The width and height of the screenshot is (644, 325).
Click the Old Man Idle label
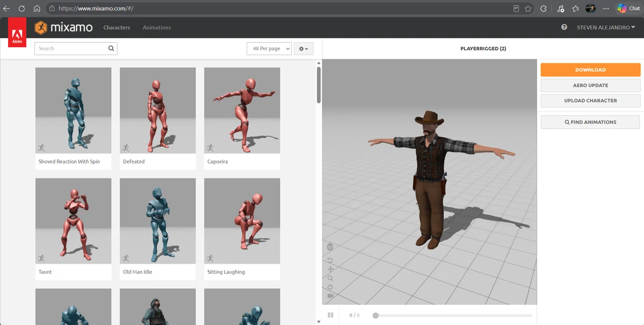pyautogui.click(x=137, y=272)
